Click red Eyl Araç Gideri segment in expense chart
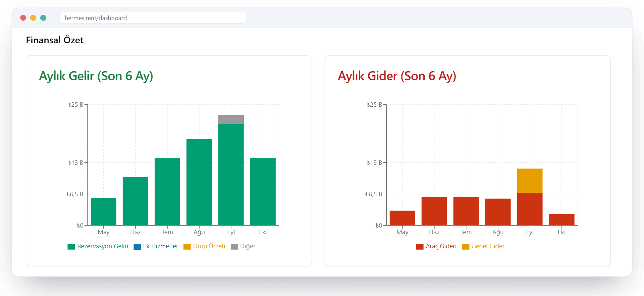The image size is (644, 296). [530, 209]
